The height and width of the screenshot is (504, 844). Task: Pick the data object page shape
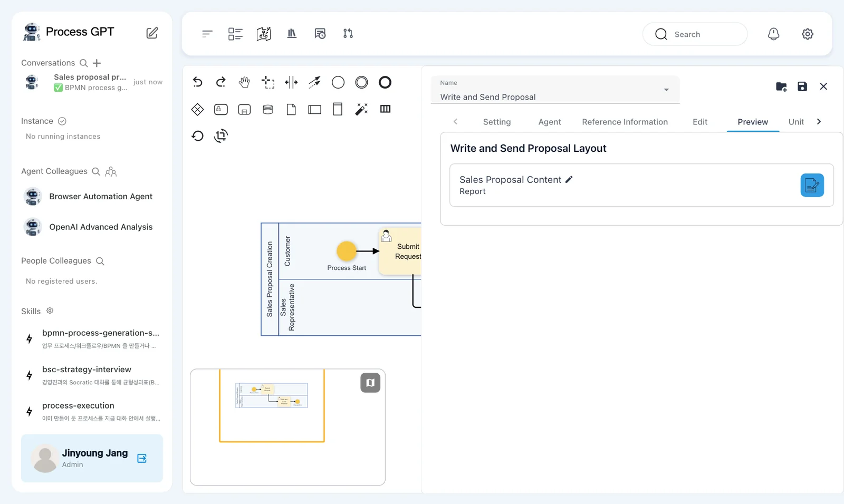tap(291, 110)
